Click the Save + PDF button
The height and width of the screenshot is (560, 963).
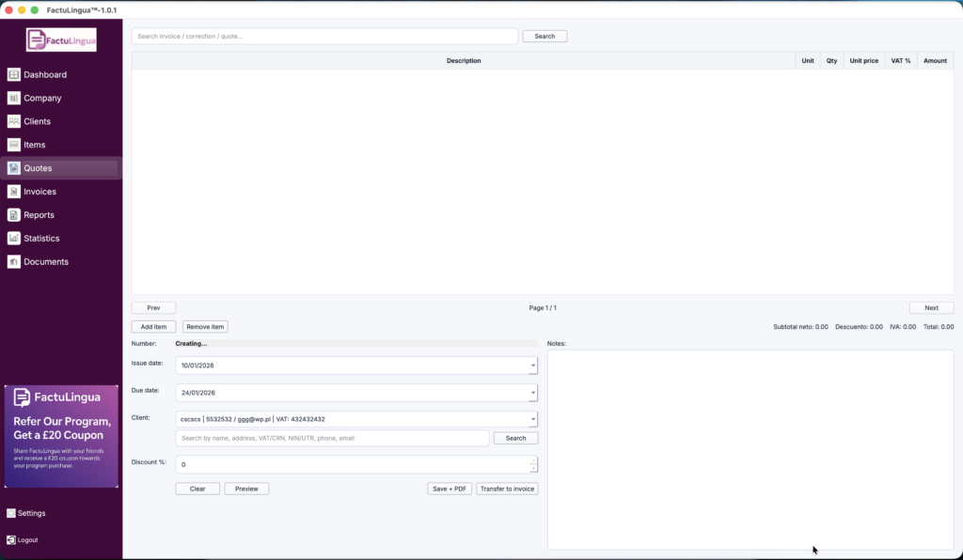tap(450, 489)
